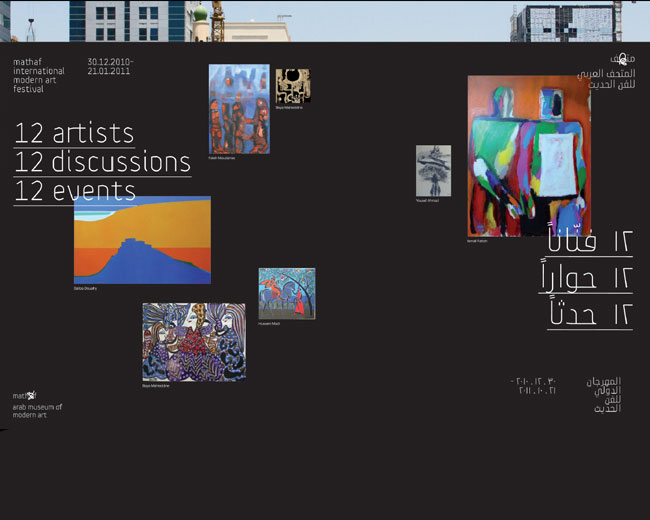Click 'mathaf international modern art festival' text

pyautogui.click(x=39, y=75)
